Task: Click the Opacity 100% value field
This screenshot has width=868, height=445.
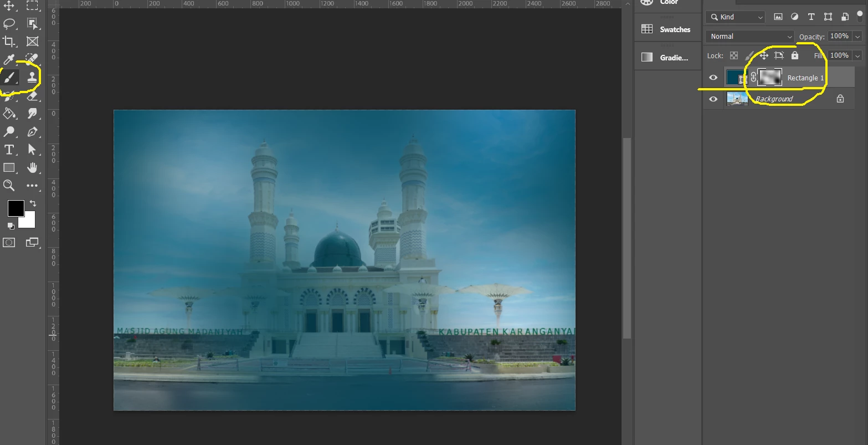Action: click(x=839, y=36)
